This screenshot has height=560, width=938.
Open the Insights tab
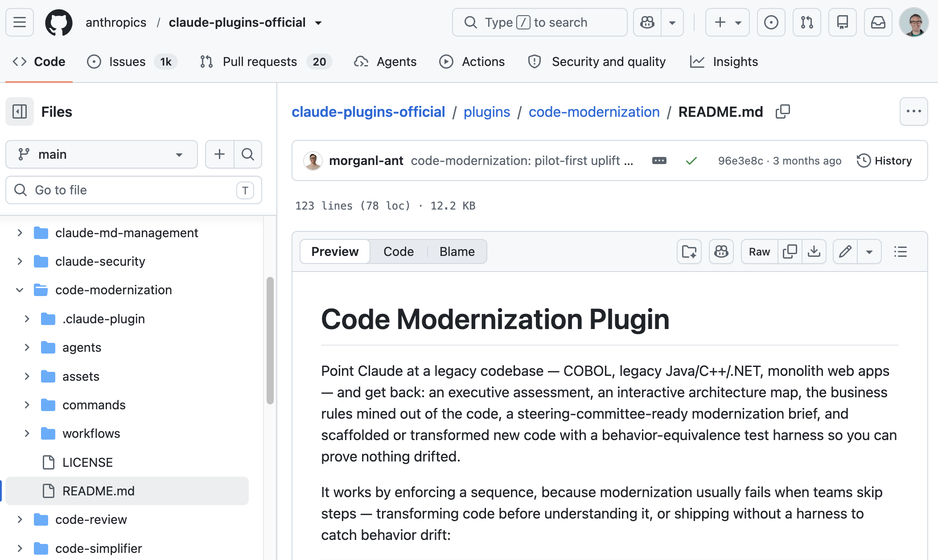click(x=724, y=62)
